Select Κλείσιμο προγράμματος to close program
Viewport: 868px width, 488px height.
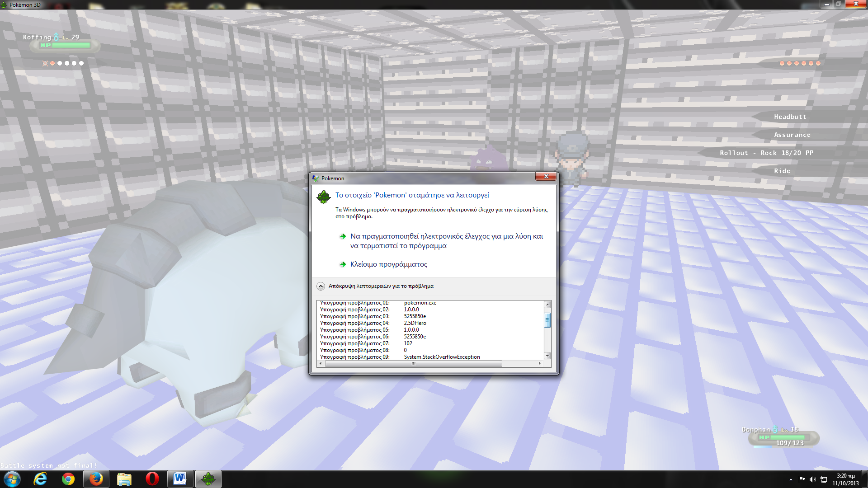click(388, 264)
